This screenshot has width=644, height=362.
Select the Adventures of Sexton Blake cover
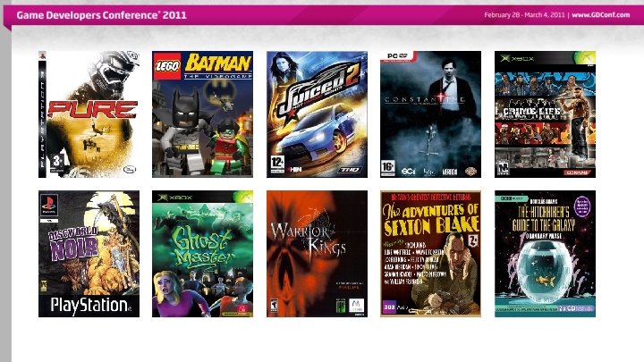430,254
